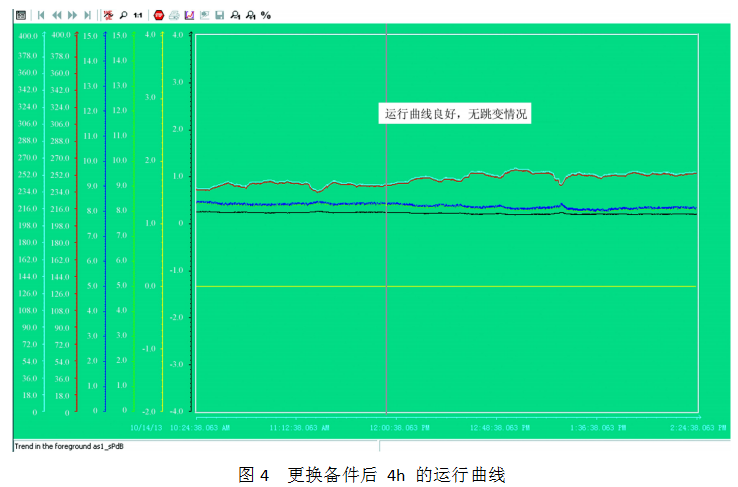Image resolution: width=738 pixels, height=487 pixels.
Task: Jump to the first data record
Action: coord(41,16)
